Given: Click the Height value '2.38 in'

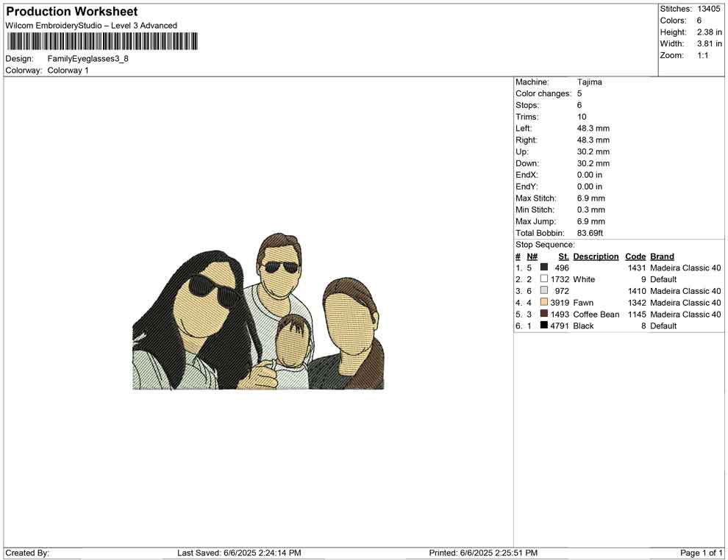Looking at the screenshot, I should click(709, 32).
